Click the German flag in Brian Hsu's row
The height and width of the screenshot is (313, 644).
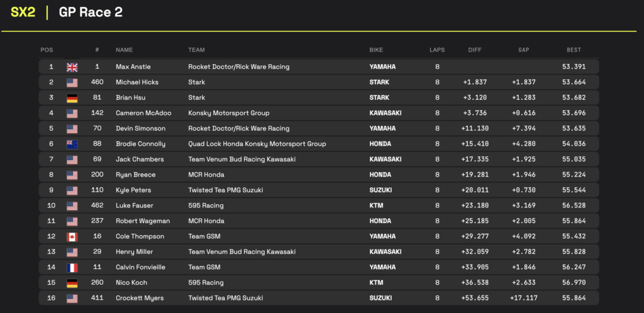pyautogui.click(x=72, y=98)
